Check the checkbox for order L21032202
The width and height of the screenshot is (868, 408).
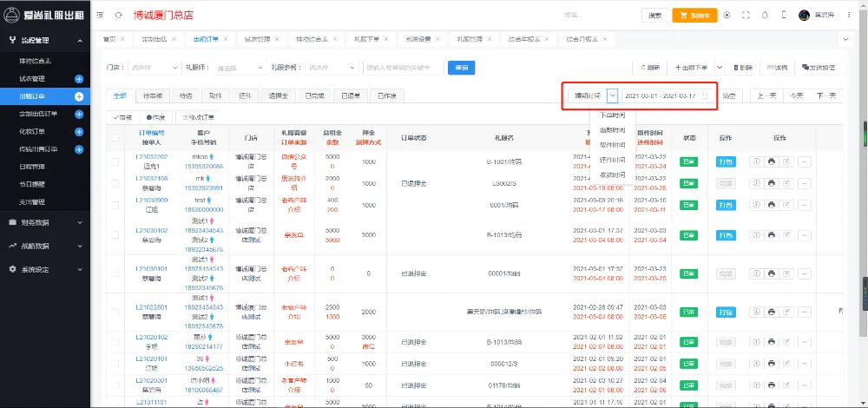115,161
